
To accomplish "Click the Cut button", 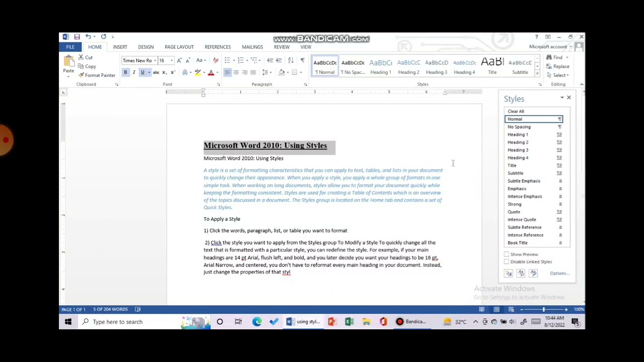I will point(86,58).
